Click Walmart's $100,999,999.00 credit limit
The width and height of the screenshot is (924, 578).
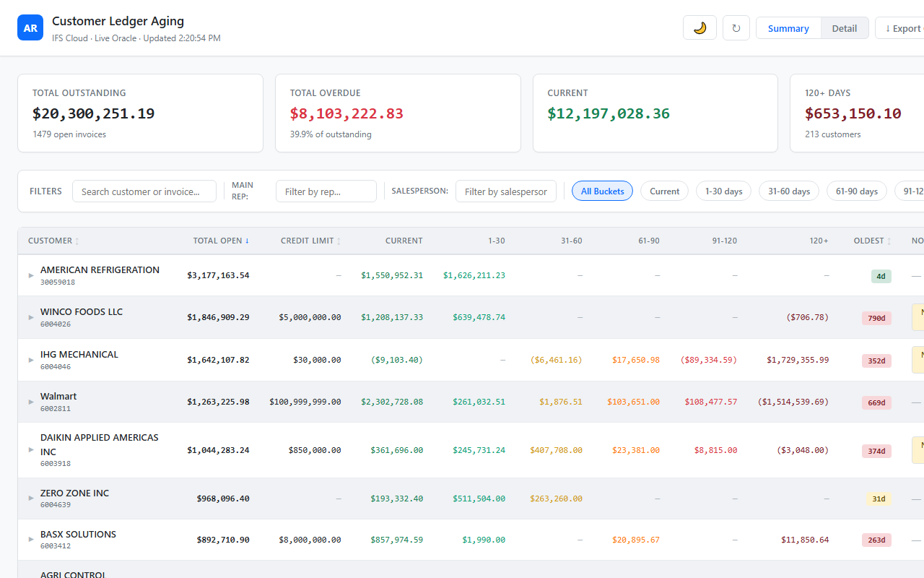[305, 402]
